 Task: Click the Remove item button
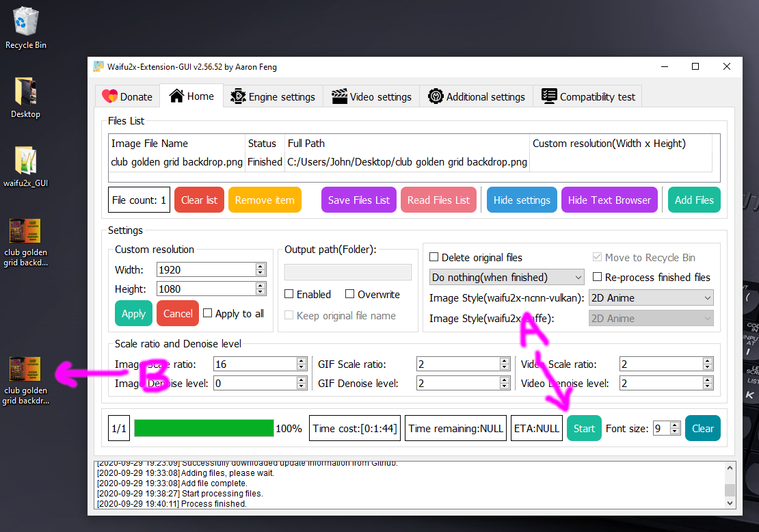265,200
